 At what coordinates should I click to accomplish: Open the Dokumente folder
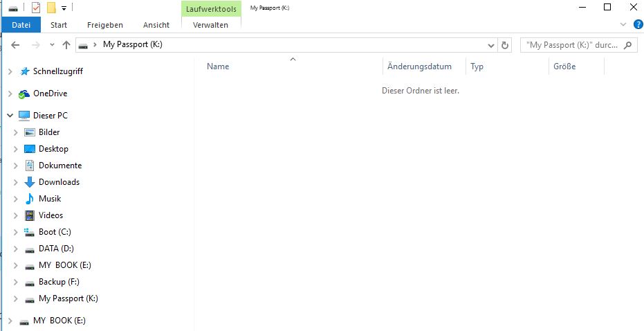coord(60,165)
